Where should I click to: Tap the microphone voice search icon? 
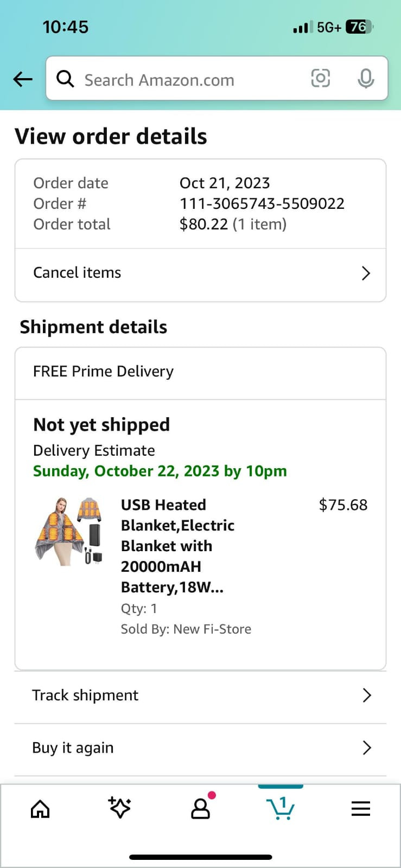point(366,79)
